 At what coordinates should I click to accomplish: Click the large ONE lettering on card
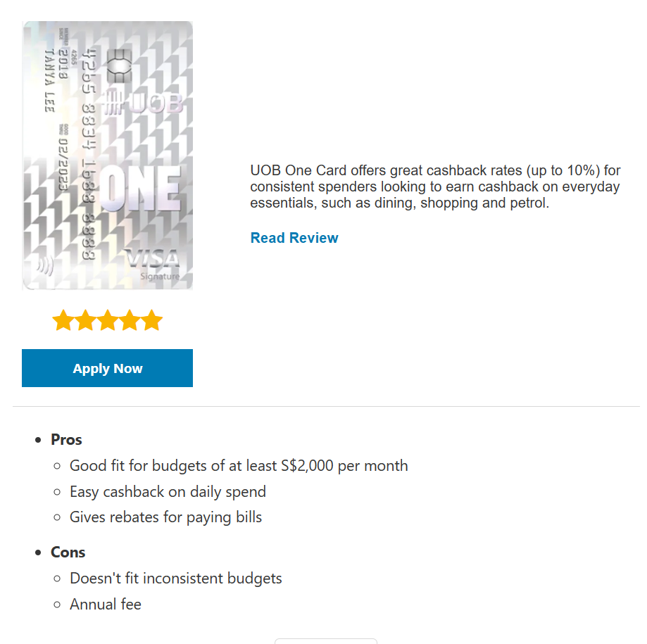[140, 189]
